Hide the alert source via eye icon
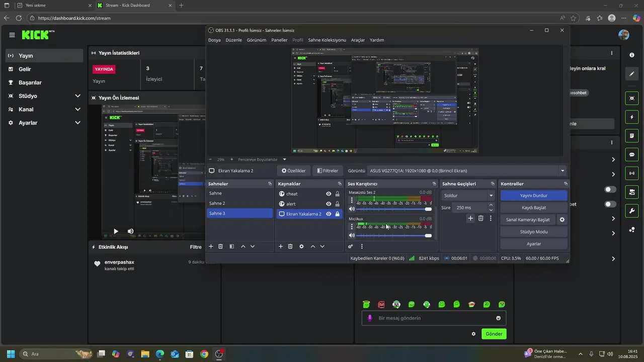This screenshot has width=644, height=362. [329, 204]
